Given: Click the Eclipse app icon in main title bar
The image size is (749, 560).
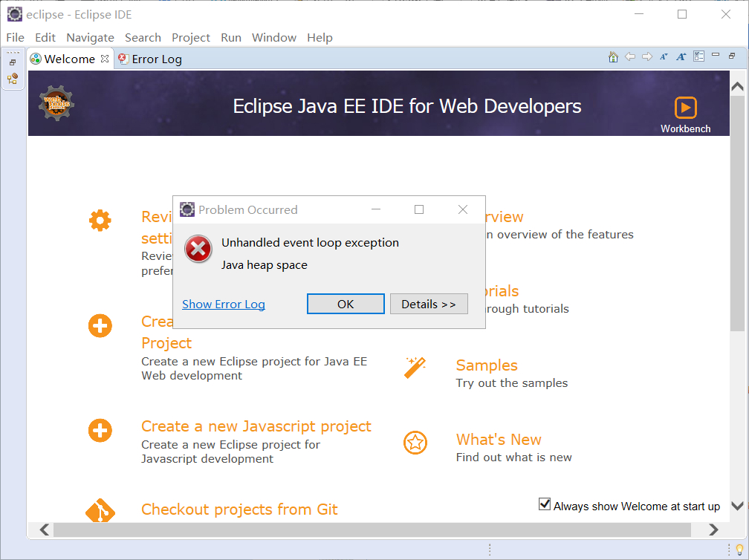Looking at the screenshot, I should click(15, 14).
